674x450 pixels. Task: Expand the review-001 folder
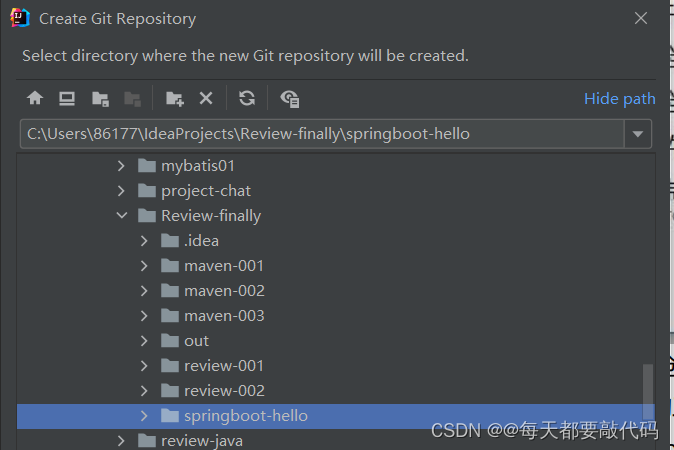pos(144,366)
